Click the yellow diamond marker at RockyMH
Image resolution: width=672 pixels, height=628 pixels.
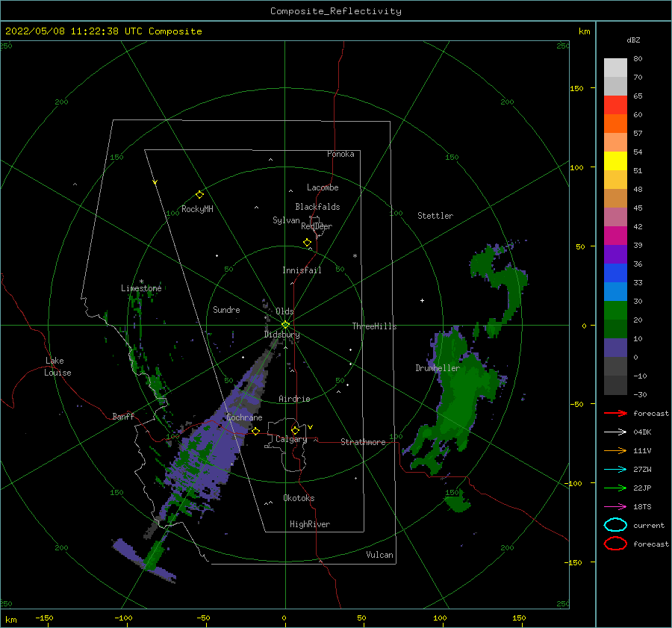click(199, 195)
